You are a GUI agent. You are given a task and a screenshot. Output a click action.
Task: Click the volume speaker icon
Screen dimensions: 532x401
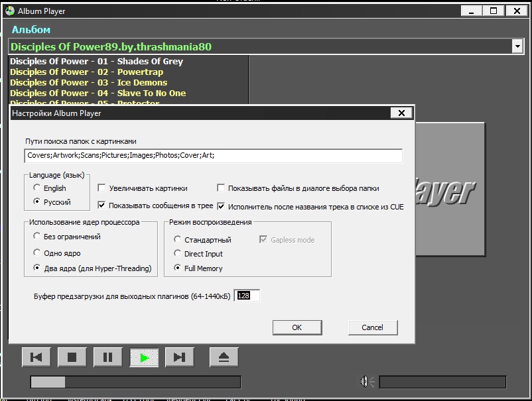pyautogui.click(x=367, y=382)
